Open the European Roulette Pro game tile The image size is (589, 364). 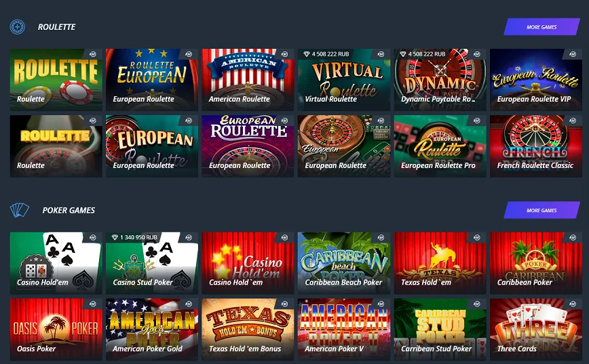(x=440, y=146)
